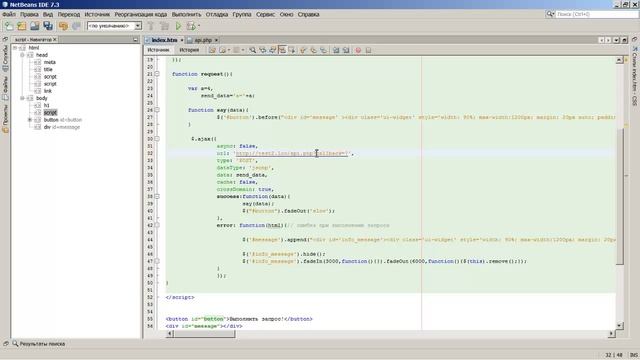Open the Отладка menu
640x360 pixels.
(217, 14)
